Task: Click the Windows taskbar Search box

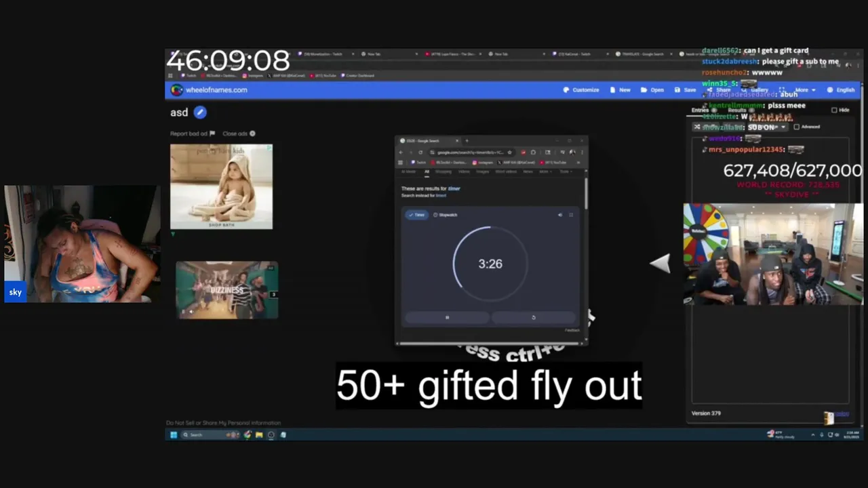Action: click(210, 434)
